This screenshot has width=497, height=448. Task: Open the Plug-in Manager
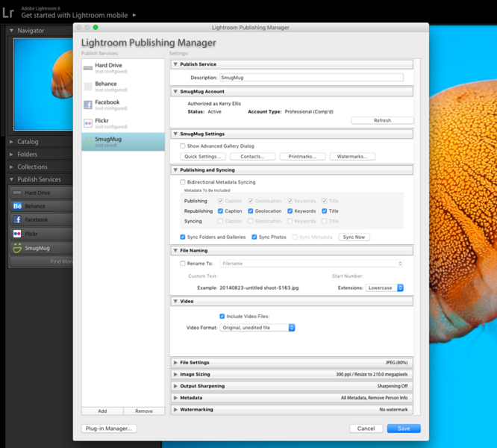109,429
